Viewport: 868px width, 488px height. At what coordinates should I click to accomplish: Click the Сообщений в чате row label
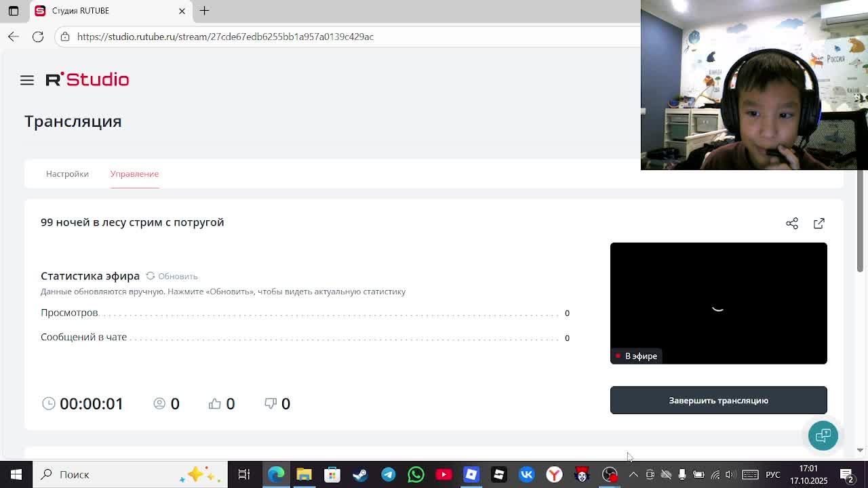pyautogui.click(x=84, y=337)
